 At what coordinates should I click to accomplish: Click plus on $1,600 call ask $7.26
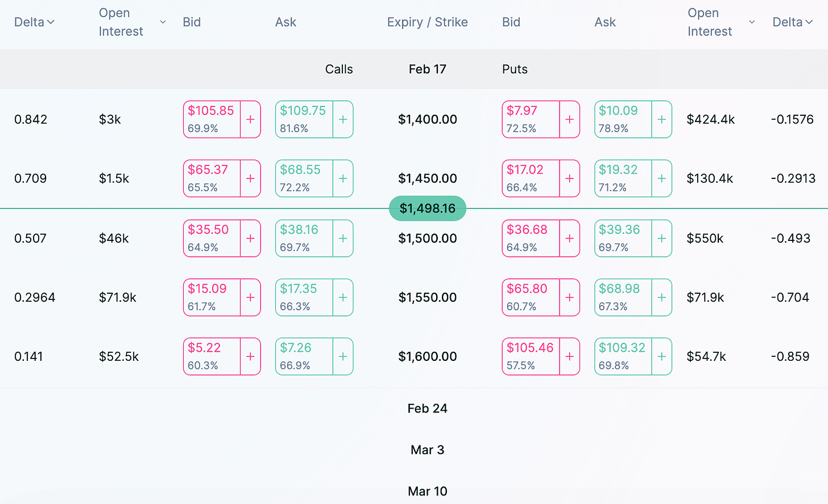343,356
